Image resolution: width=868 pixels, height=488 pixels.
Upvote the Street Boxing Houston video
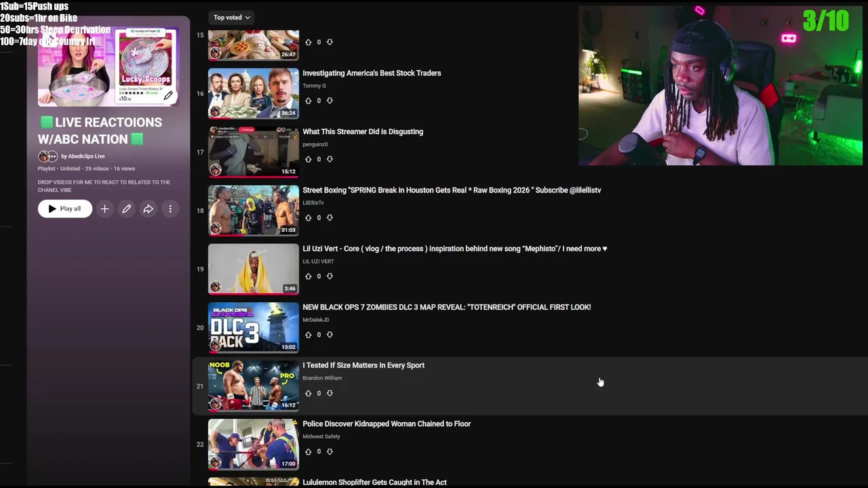pos(309,218)
